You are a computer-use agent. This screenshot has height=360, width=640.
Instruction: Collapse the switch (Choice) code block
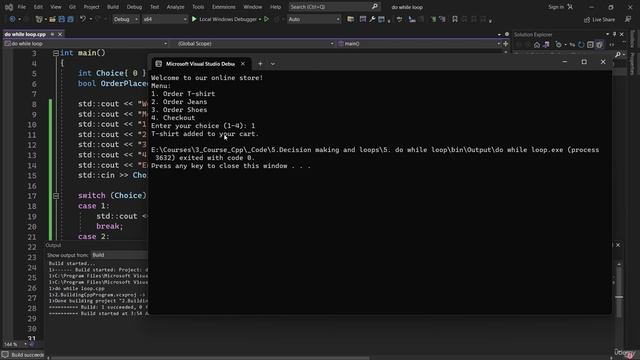pyautogui.click(x=56, y=196)
